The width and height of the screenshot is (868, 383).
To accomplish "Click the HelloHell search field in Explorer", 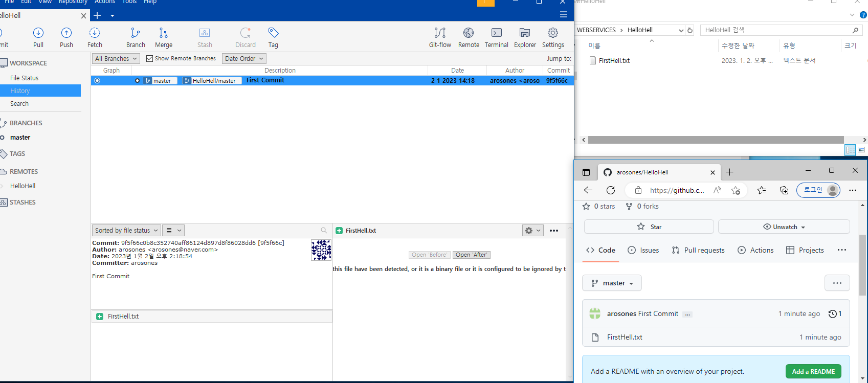I will (x=781, y=30).
